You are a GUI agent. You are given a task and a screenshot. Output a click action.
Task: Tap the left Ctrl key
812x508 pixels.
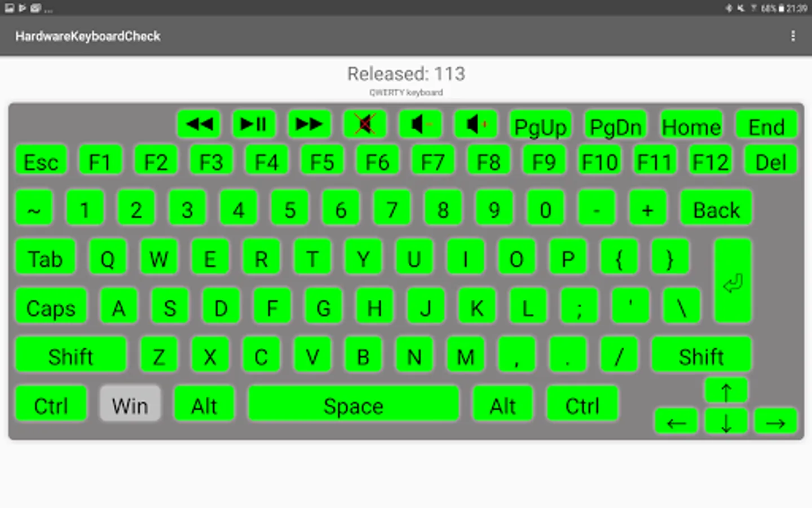[51, 404]
